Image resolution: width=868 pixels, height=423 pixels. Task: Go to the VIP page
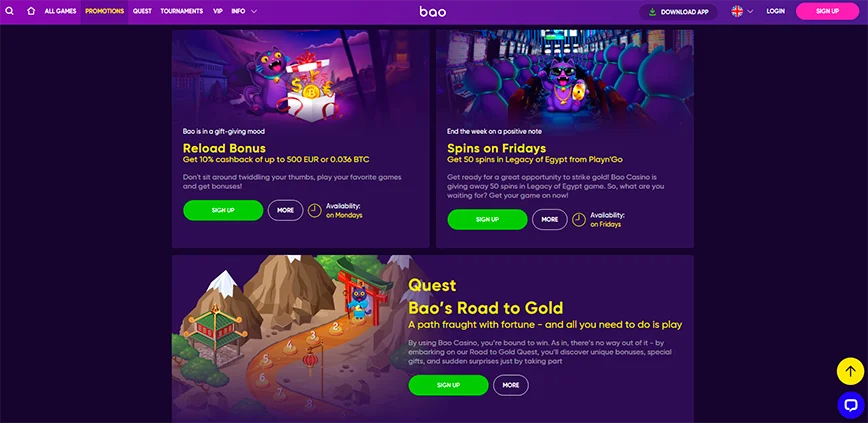(x=218, y=11)
